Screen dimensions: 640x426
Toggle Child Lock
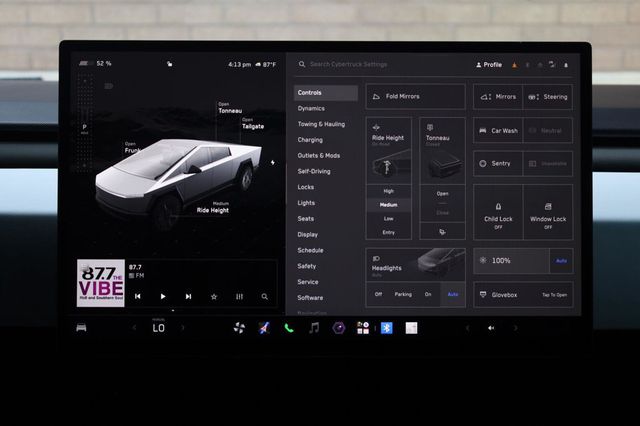click(498, 212)
